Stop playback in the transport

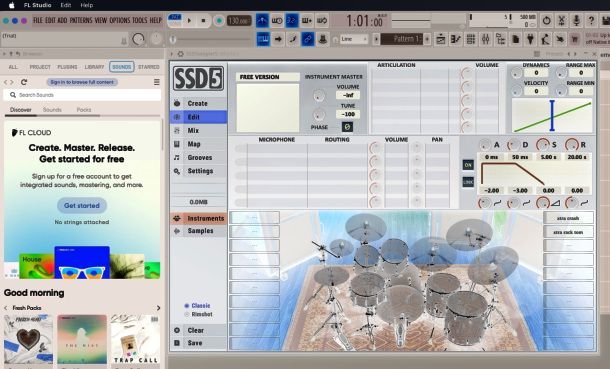pos(203,21)
